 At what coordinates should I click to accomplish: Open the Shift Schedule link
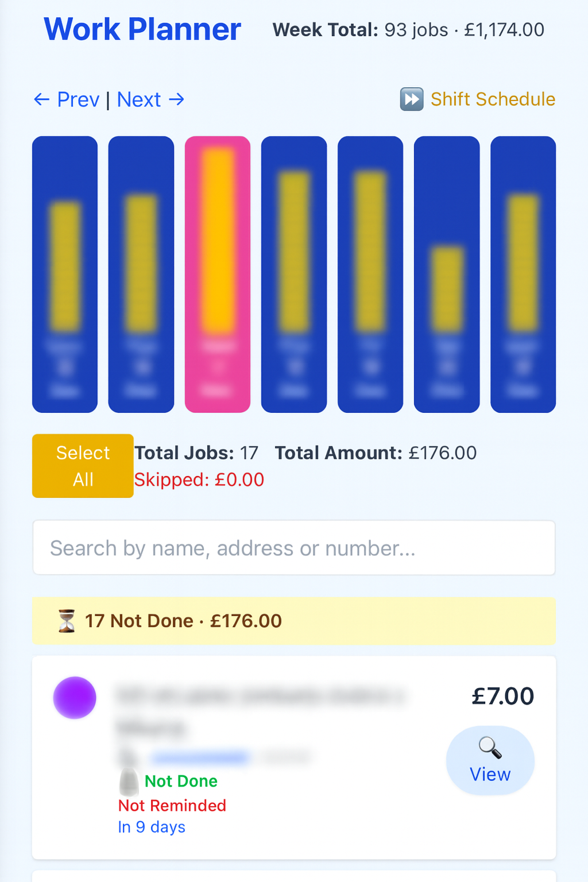click(x=493, y=99)
